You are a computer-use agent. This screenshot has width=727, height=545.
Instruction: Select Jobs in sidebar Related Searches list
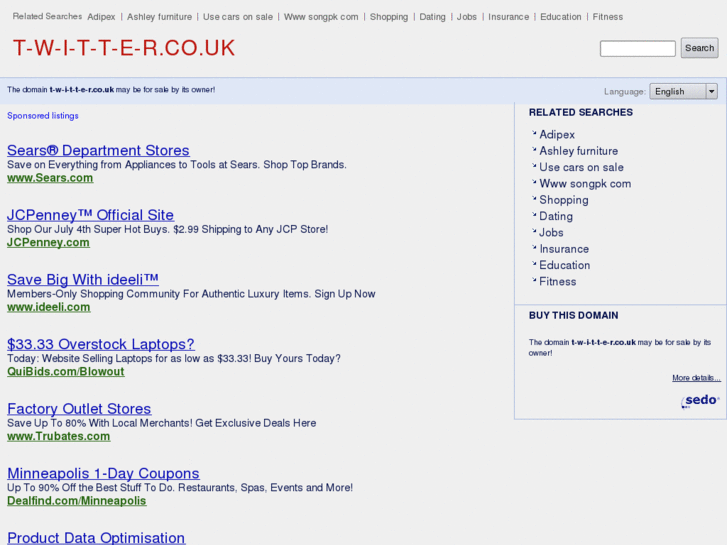551,232
